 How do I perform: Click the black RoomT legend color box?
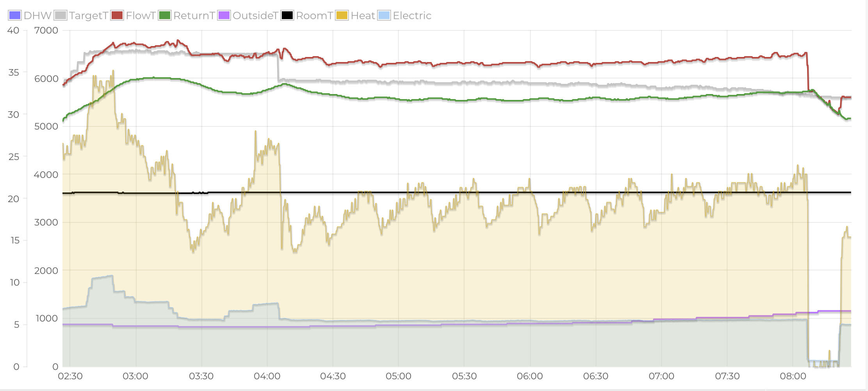(x=287, y=16)
